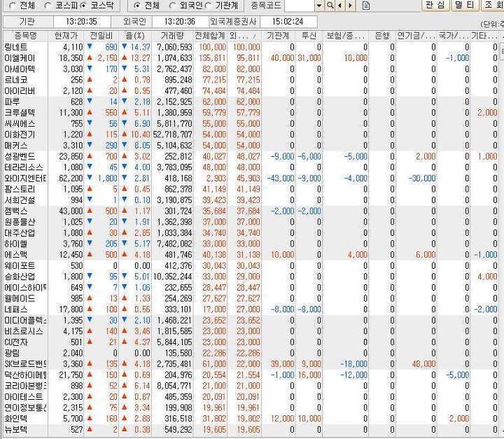Select the 외국인 radio button
Viewport: 504px width, 439px height.
172,6
